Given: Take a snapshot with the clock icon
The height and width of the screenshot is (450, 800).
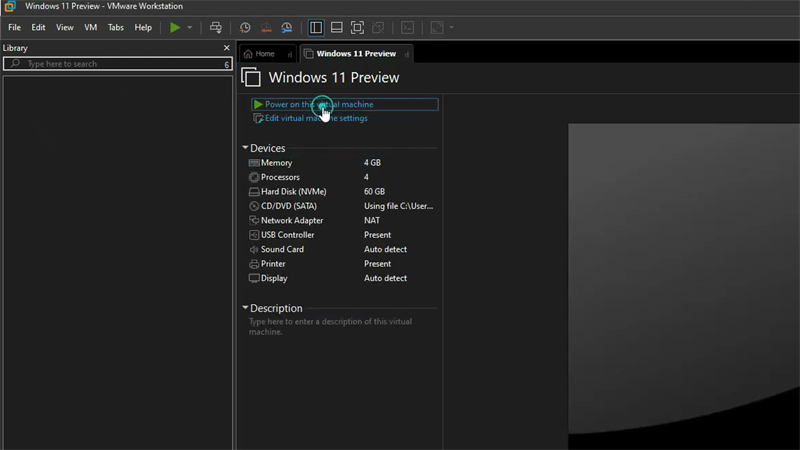Looking at the screenshot, I should point(245,28).
